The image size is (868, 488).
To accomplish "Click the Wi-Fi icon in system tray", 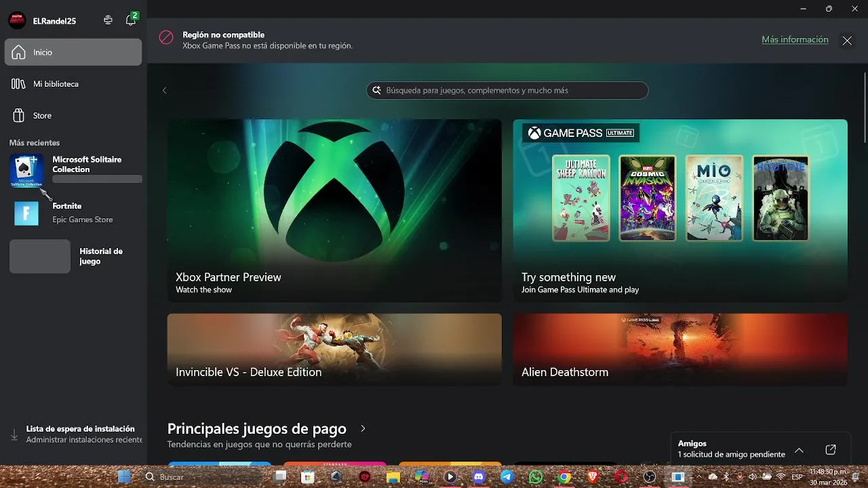I will coord(780,477).
